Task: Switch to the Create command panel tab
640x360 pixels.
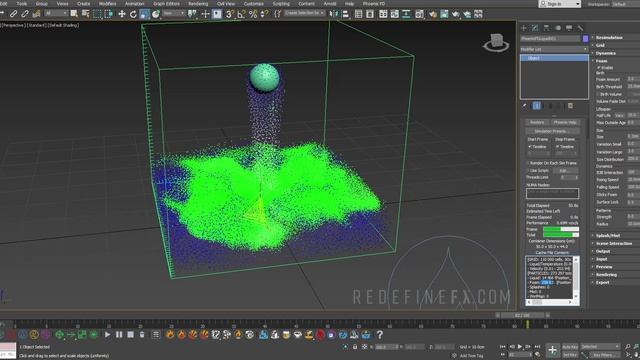Action: coord(524,28)
